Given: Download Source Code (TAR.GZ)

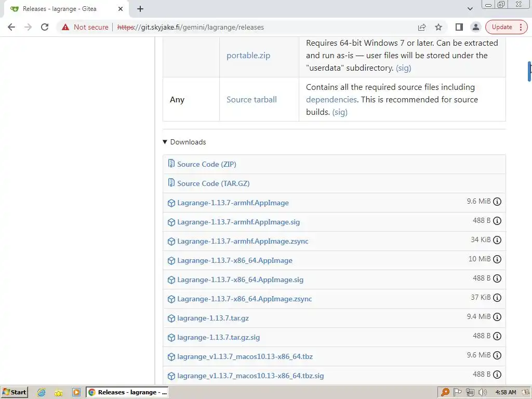Looking at the screenshot, I should [214, 183].
